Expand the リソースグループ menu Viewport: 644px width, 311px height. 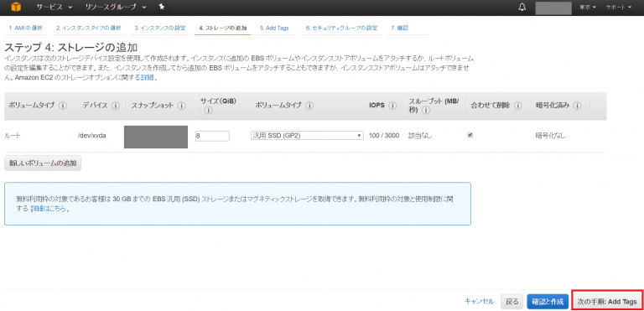coord(116,8)
